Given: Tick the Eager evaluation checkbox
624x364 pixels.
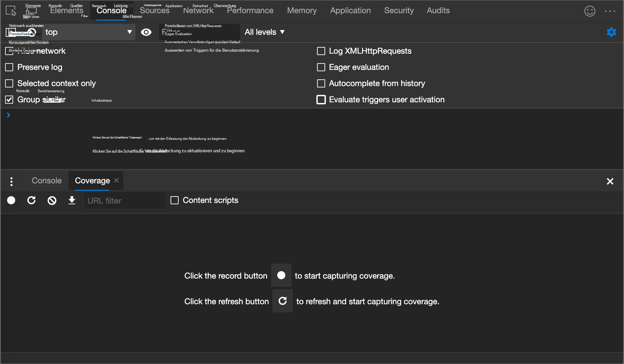Looking at the screenshot, I should [x=321, y=67].
